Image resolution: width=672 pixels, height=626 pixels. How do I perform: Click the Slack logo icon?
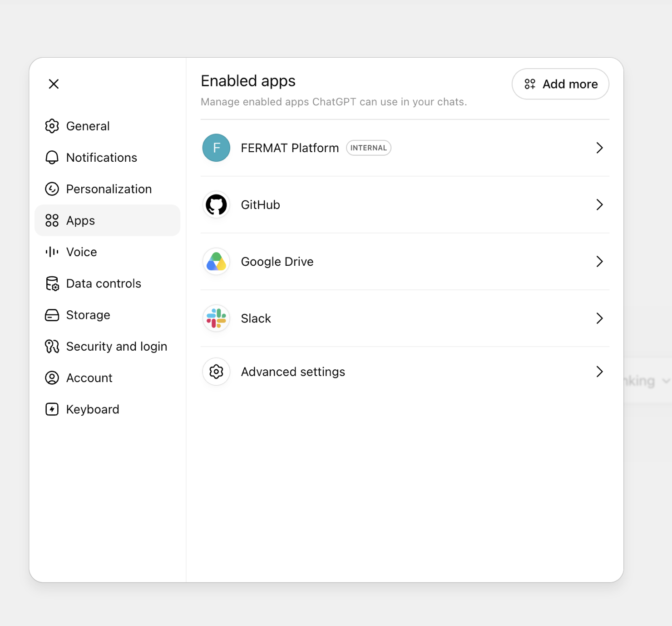click(216, 318)
